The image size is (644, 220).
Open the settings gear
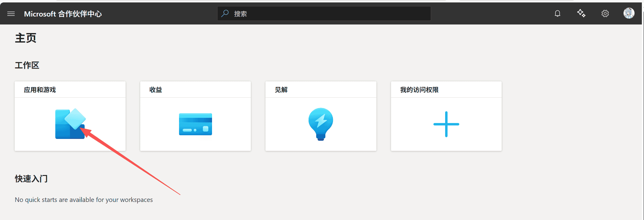click(x=605, y=13)
